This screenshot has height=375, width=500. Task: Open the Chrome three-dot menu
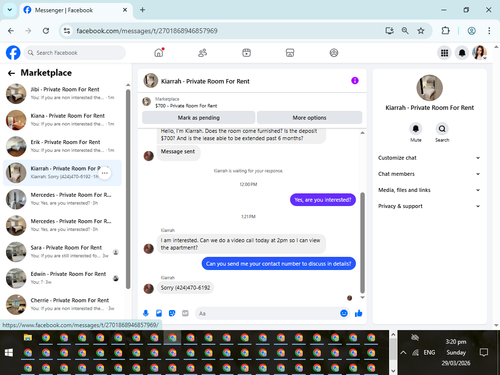pos(489,31)
